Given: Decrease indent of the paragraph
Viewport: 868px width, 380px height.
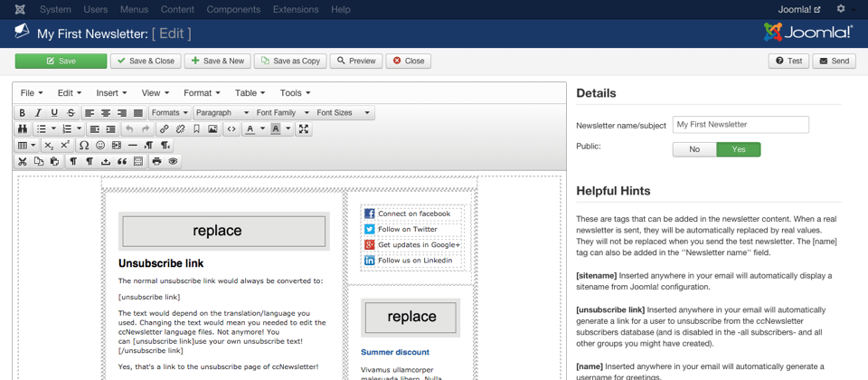Looking at the screenshot, I should [95, 129].
